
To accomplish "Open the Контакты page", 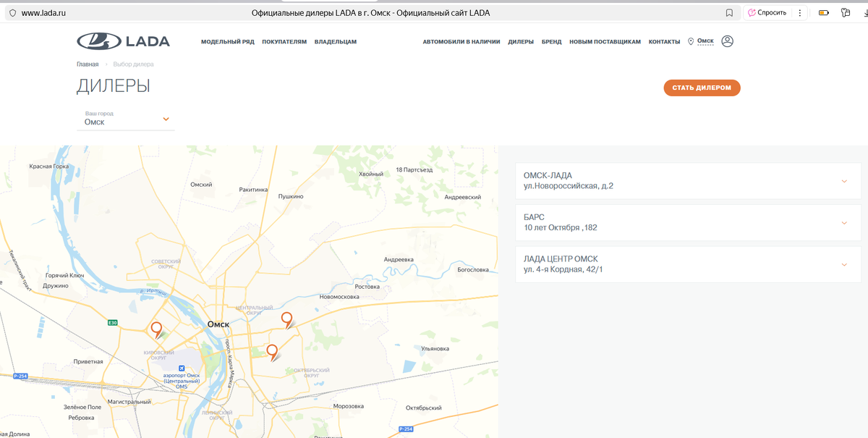I will coord(664,42).
